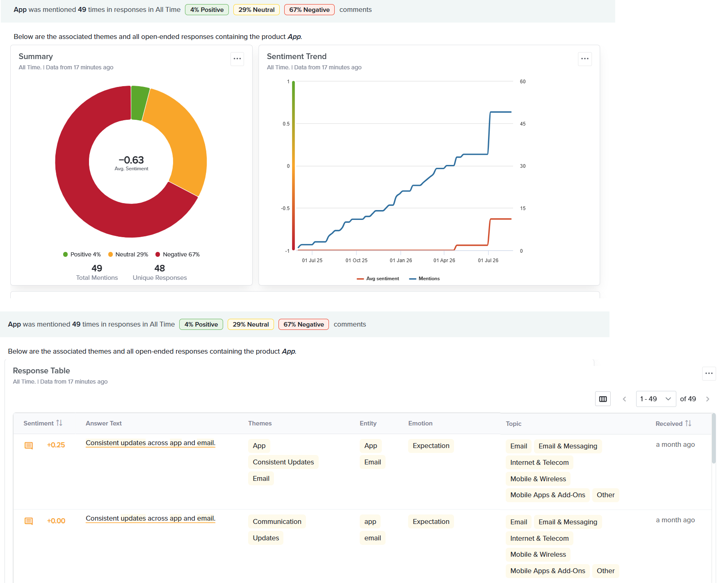Toggle Positive 4% in donut legend
Image resolution: width=728 pixels, height=583 pixels.
coord(82,254)
